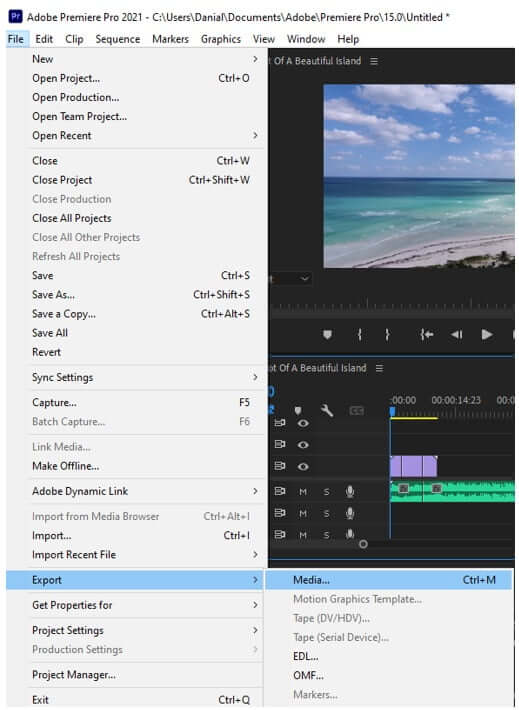Open the Sequence menu in menu bar
This screenshot has height=710, width=519.
pyautogui.click(x=118, y=39)
